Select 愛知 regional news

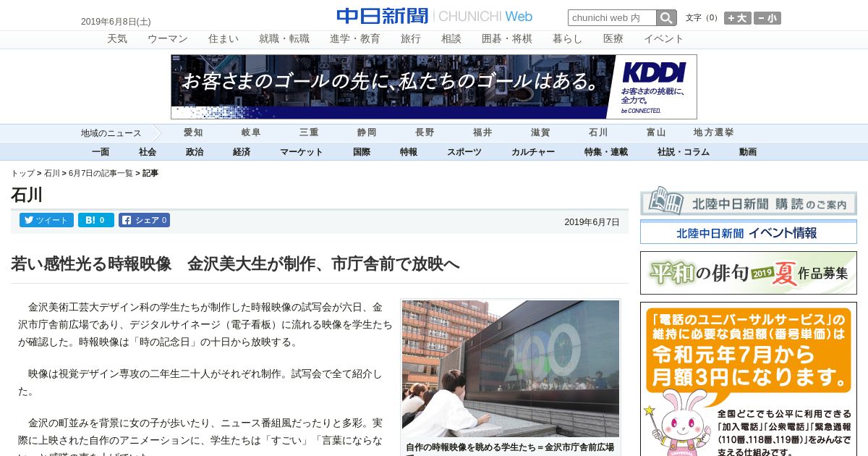193,132
